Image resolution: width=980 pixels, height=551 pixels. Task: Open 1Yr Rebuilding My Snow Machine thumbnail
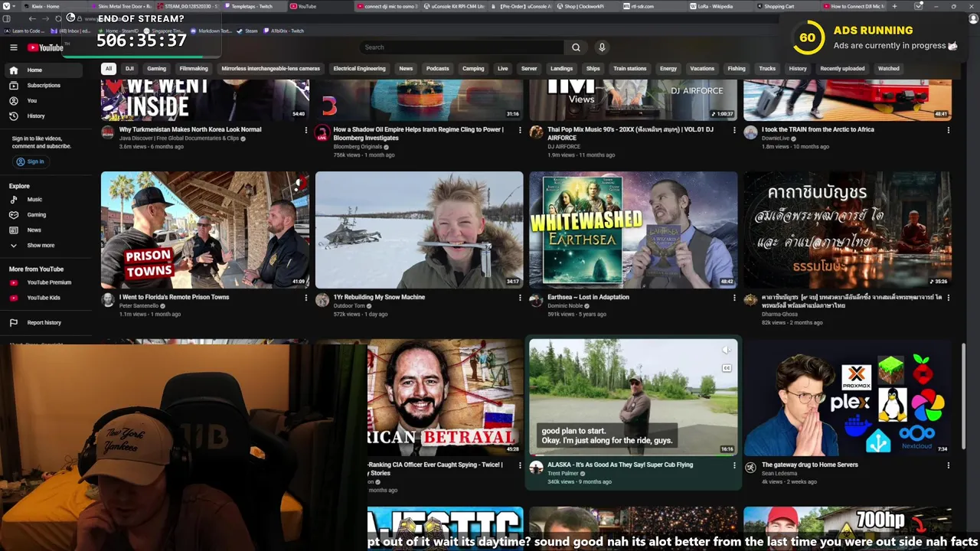pyautogui.click(x=419, y=230)
